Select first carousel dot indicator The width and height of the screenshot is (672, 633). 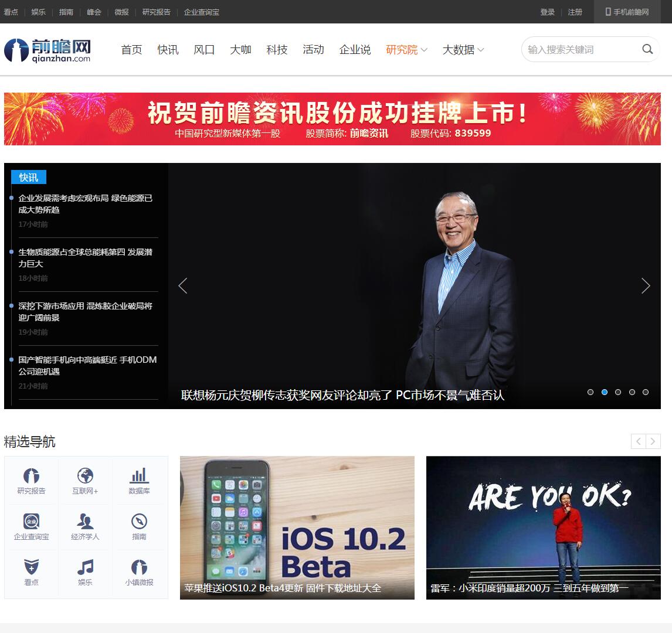(590, 392)
